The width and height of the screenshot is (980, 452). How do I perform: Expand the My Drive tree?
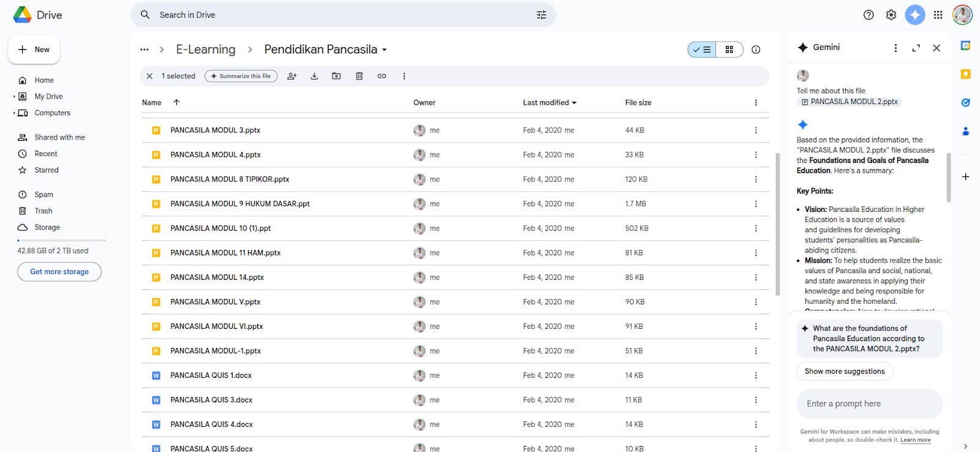(x=14, y=97)
